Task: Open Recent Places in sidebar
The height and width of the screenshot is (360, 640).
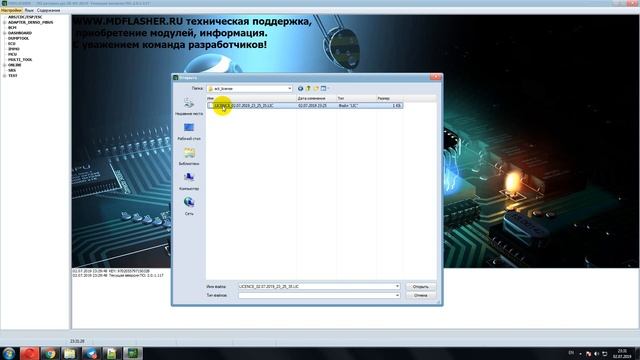Action: (x=189, y=106)
